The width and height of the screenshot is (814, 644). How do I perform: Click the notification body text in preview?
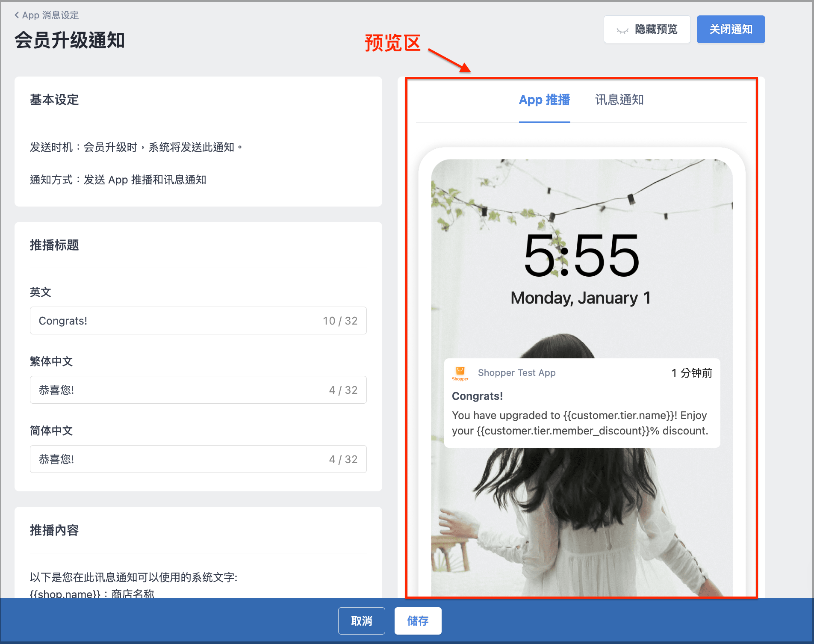pos(580,423)
